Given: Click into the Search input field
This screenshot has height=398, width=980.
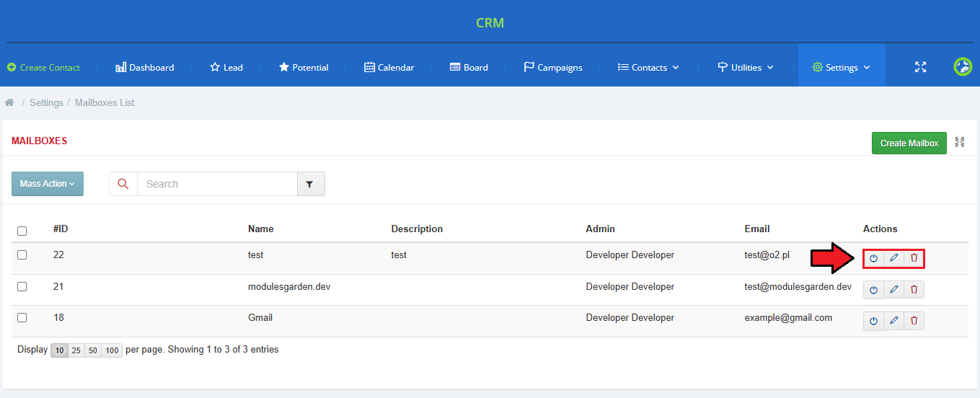Looking at the screenshot, I should [217, 184].
